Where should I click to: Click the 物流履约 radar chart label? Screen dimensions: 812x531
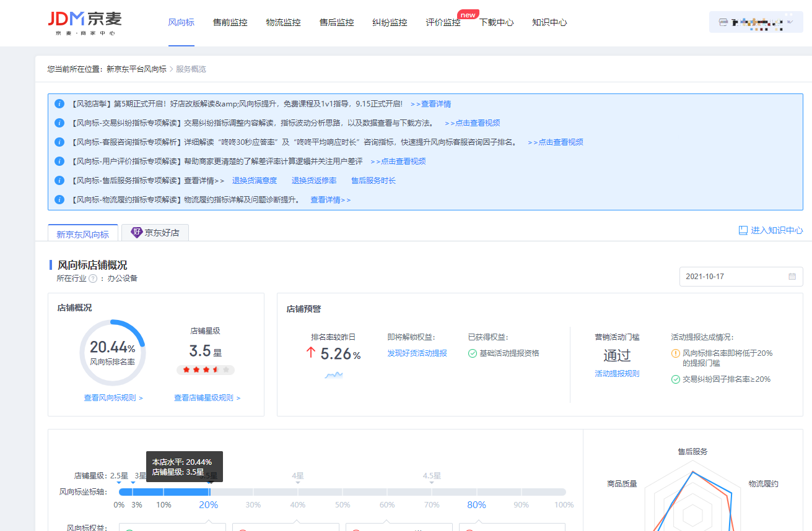pyautogui.click(x=763, y=484)
